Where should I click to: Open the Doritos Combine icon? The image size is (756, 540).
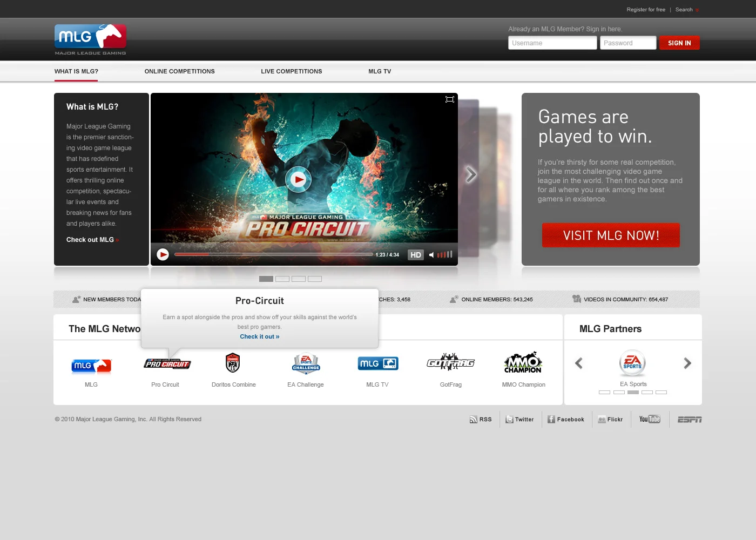tap(233, 363)
